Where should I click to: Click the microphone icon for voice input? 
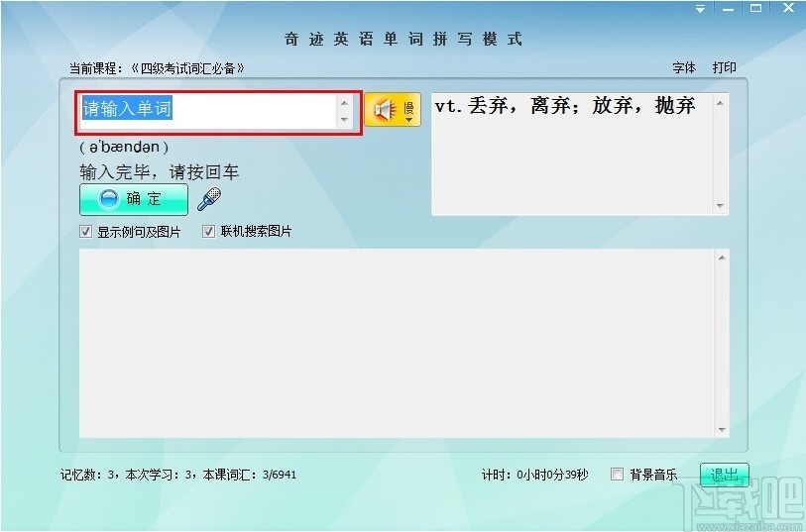(x=209, y=199)
